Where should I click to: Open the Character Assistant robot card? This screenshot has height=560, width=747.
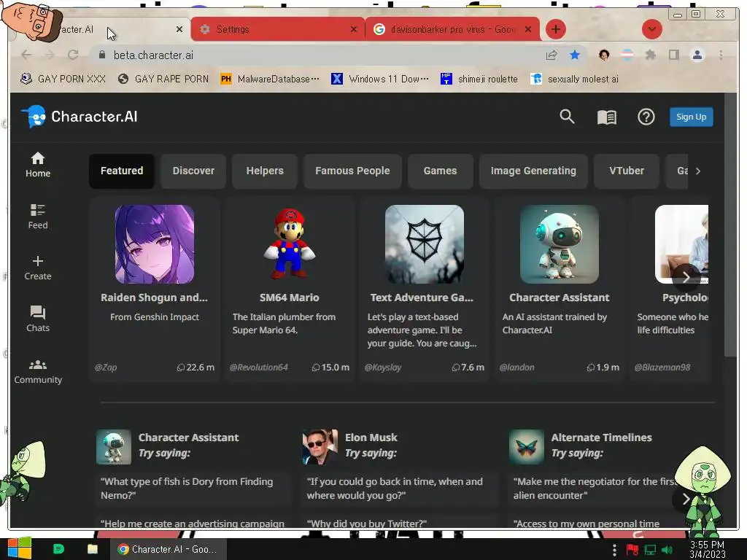tap(560, 289)
